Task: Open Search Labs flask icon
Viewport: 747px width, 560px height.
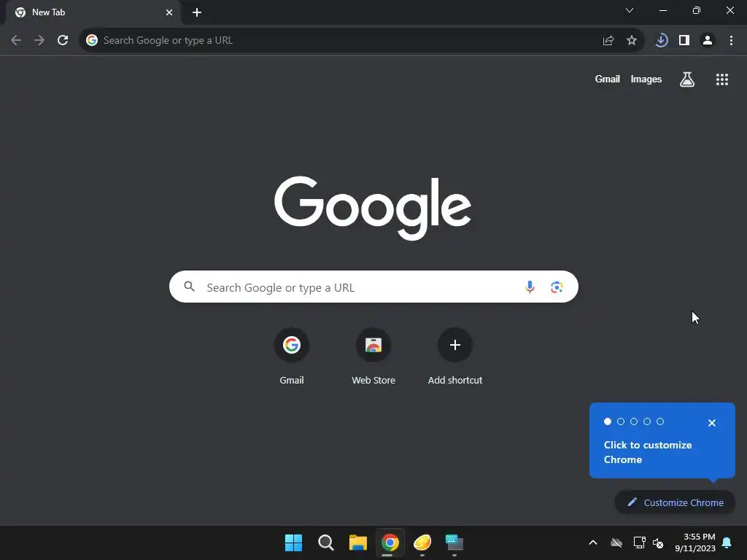Action: pos(687,79)
